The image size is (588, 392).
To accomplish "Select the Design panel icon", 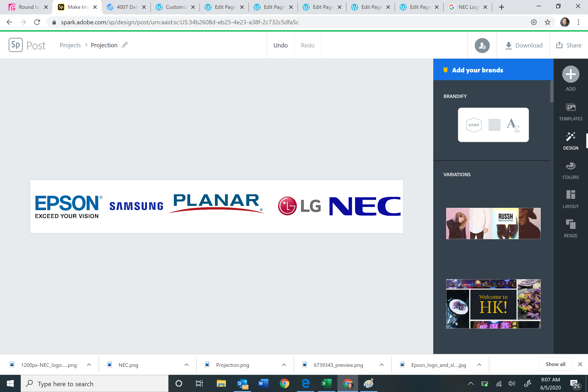I will pos(571,141).
